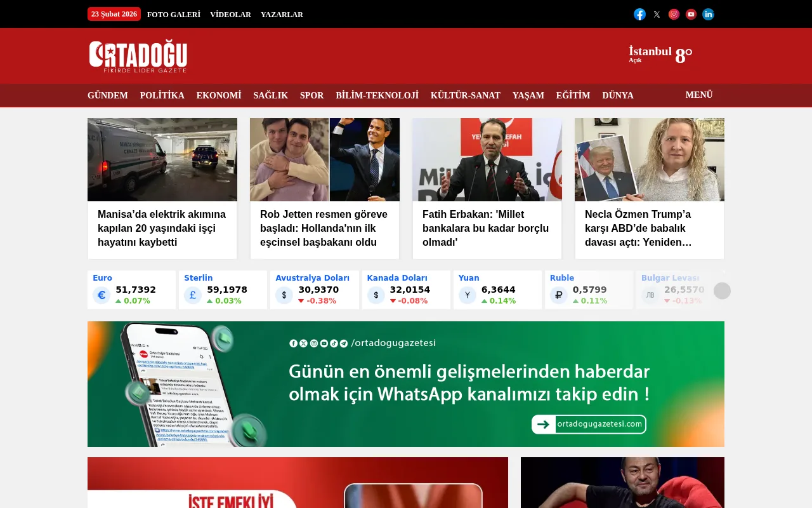Viewport: 812px width, 508px height.
Task: Open LinkedIn via the header icon
Action: coord(708,14)
